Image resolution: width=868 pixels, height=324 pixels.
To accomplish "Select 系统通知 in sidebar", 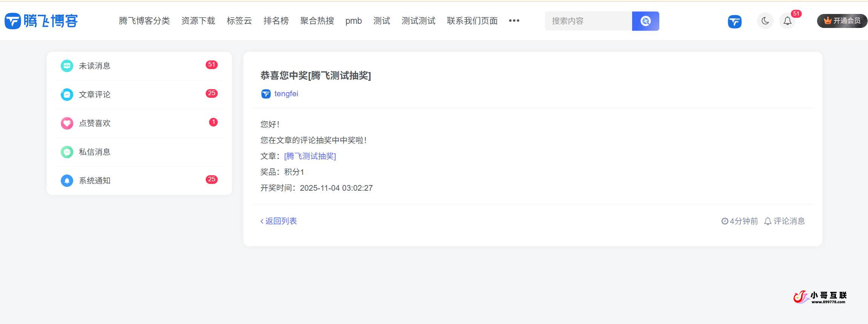I will point(139,181).
